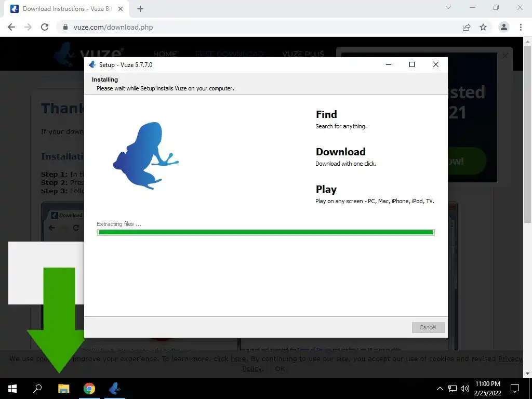Click the Vuze setup taskbar icon
The image size is (532, 399).
(x=115, y=389)
